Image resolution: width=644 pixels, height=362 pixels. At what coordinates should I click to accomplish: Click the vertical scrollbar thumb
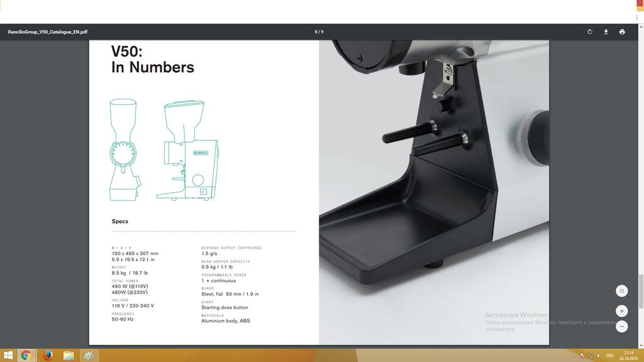pyautogui.click(x=641, y=292)
